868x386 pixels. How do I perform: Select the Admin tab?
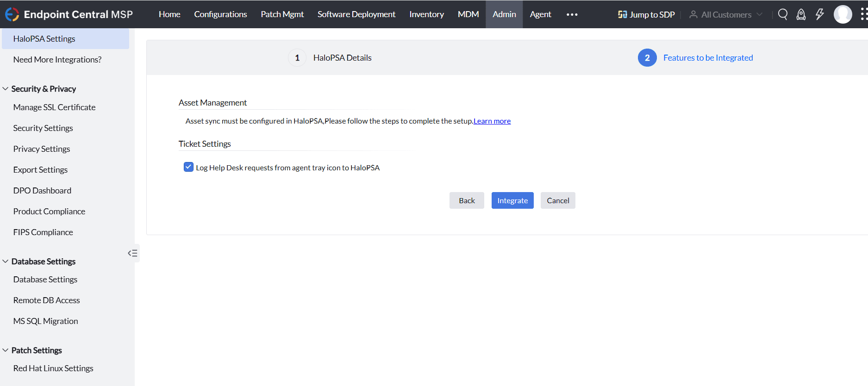click(504, 14)
